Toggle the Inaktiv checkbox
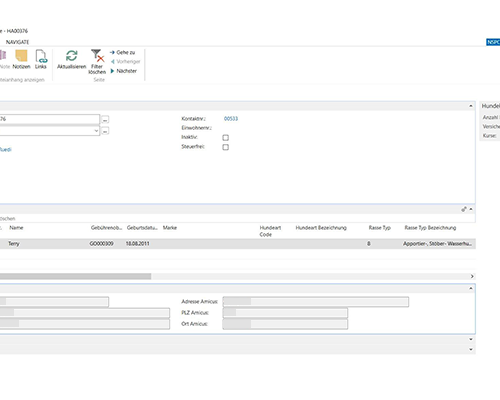The image size is (500, 400). tap(226, 137)
